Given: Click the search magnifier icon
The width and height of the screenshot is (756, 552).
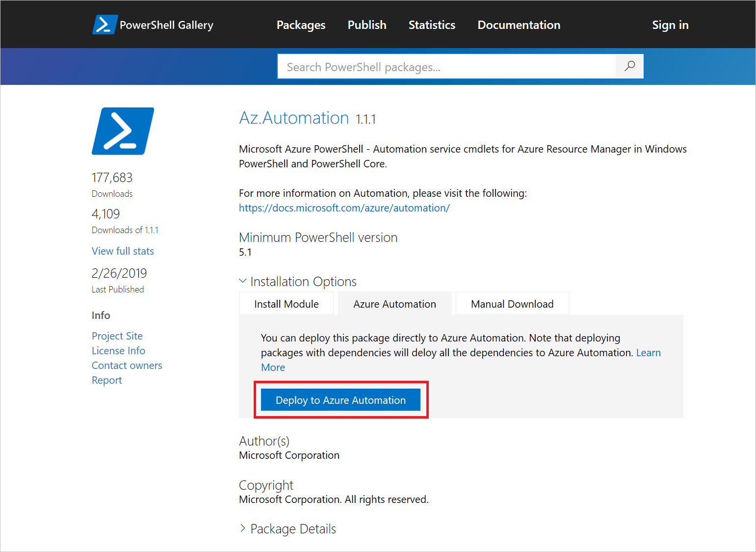Looking at the screenshot, I should (629, 66).
